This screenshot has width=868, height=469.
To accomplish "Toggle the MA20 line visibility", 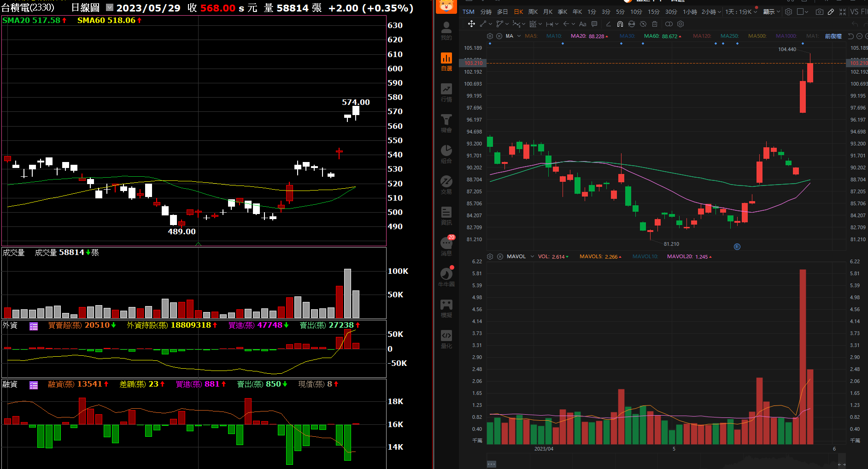I will point(589,36).
